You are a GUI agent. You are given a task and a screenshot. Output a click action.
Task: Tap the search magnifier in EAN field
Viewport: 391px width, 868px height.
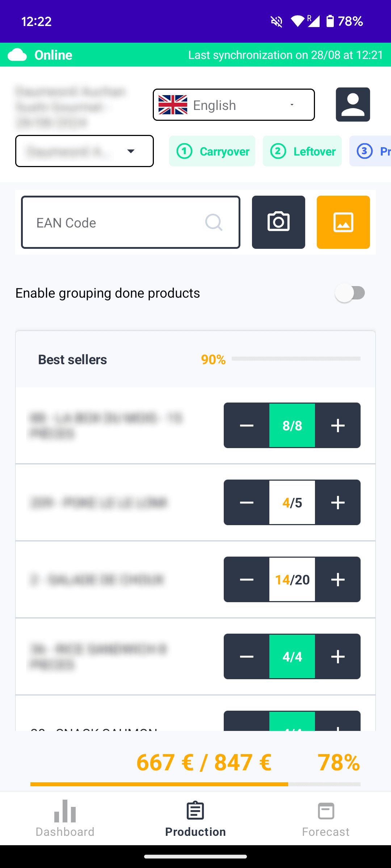click(214, 222)
